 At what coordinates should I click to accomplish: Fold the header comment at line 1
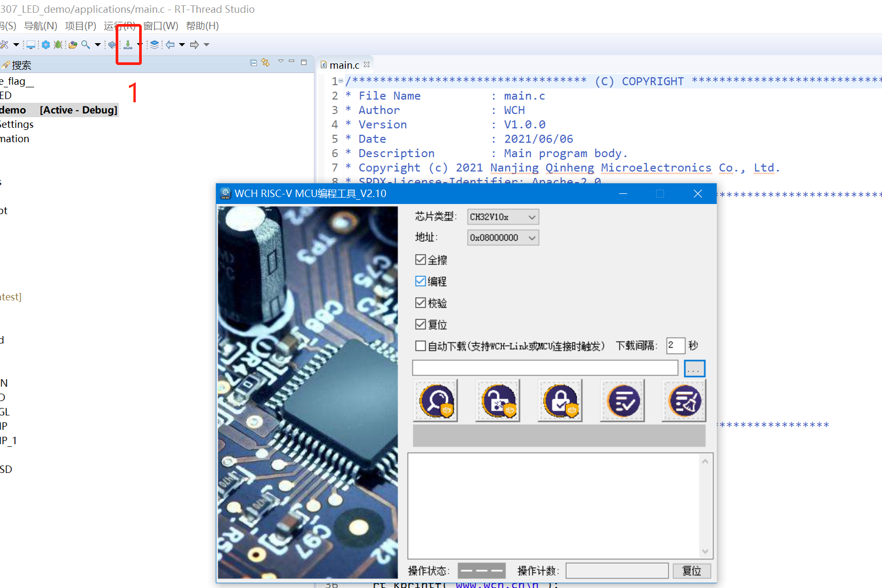click(x=341, y=81)
